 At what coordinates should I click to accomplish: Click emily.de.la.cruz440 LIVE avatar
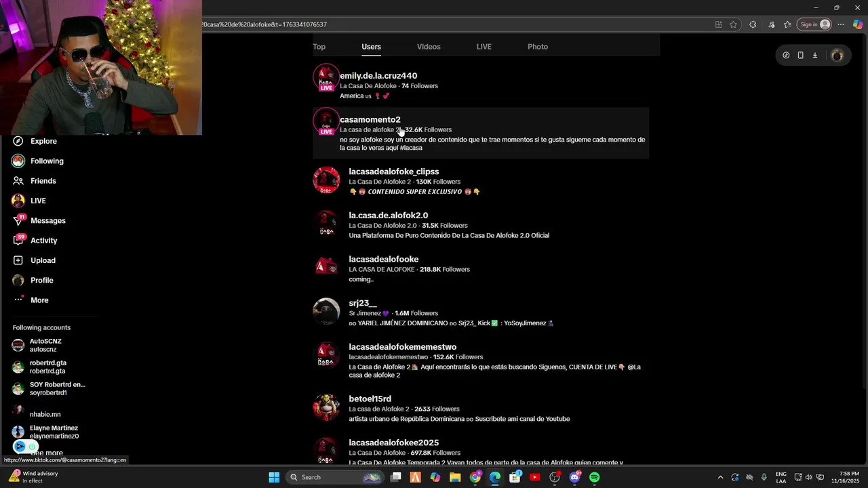[326, 77]
